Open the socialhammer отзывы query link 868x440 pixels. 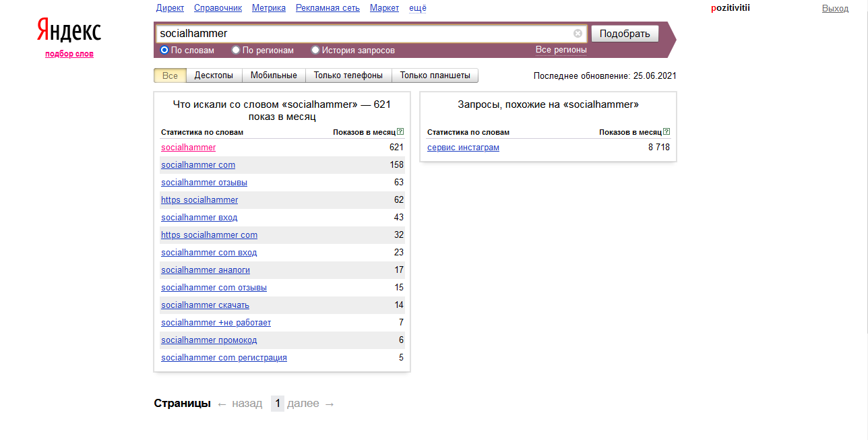pyautogui.click(x=204, y=183)
